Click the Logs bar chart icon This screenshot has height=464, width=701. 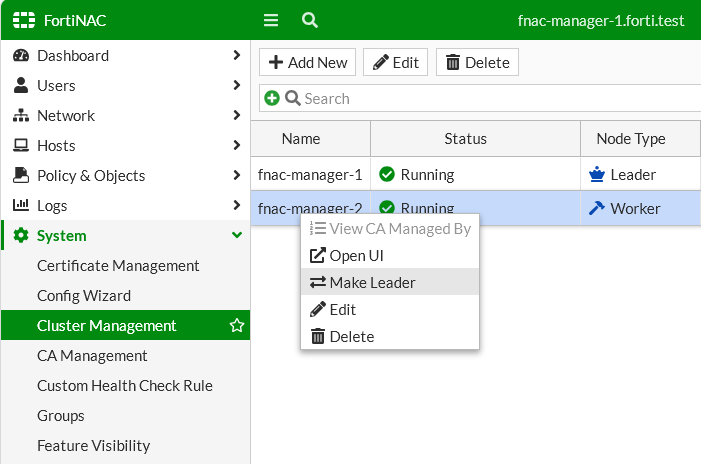tap(21, 205)
